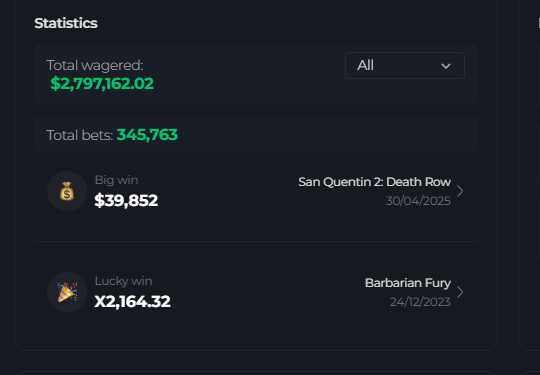Open San Quentin 2: Death Row game link

374,182
